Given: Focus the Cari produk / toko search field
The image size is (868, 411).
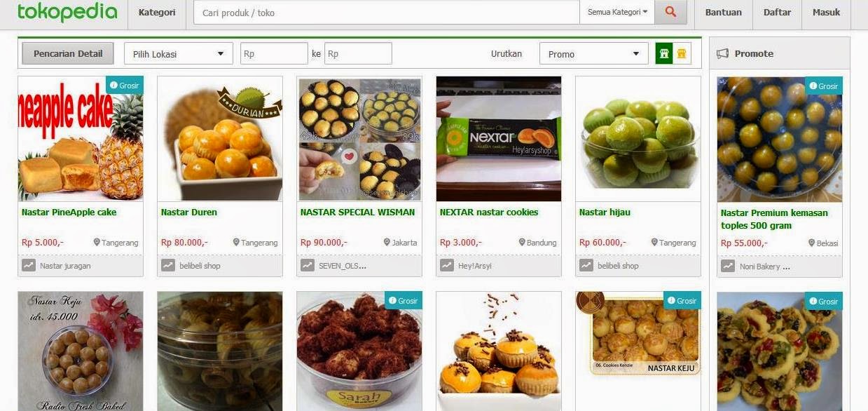Looking at the screenshot, I should (387, 12).
